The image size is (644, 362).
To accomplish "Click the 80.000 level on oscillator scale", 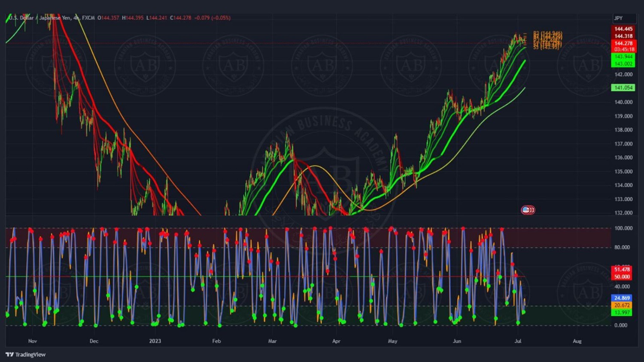I will 623,247.
